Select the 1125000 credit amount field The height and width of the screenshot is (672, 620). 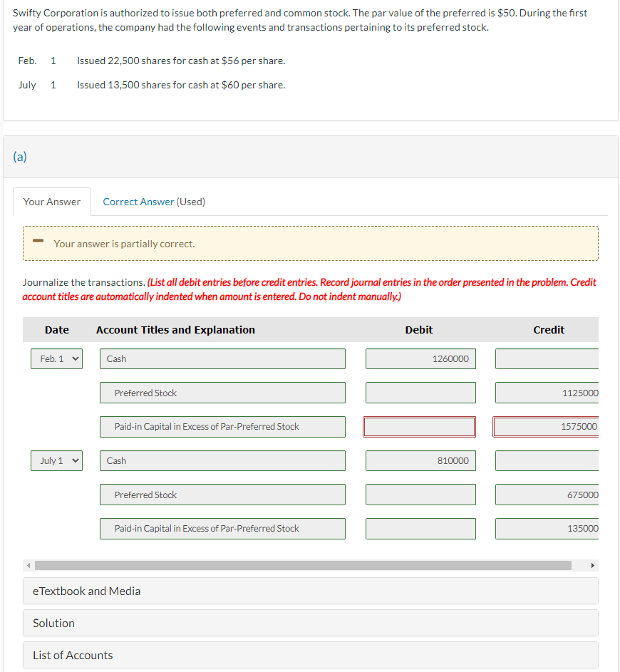tap(554, 393)
